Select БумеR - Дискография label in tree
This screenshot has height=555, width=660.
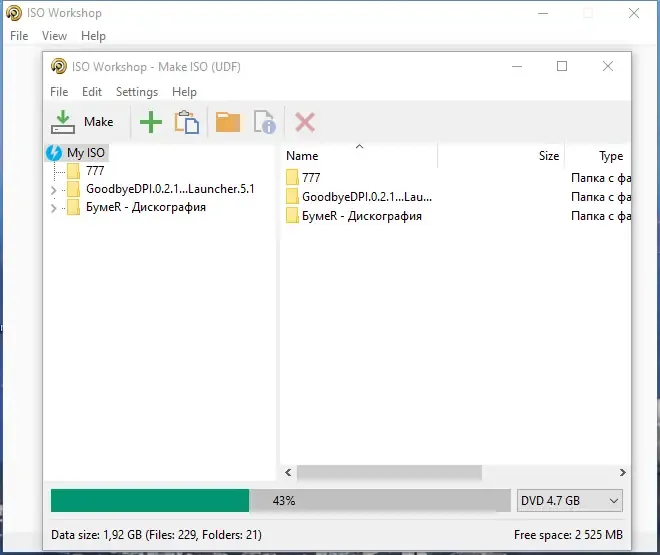tap(146, 207)
